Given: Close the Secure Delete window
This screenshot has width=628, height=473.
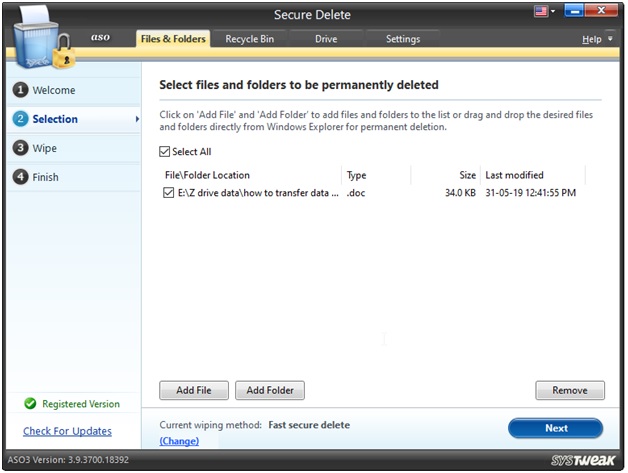Looking at the screenshot, I should pos(601,10).
